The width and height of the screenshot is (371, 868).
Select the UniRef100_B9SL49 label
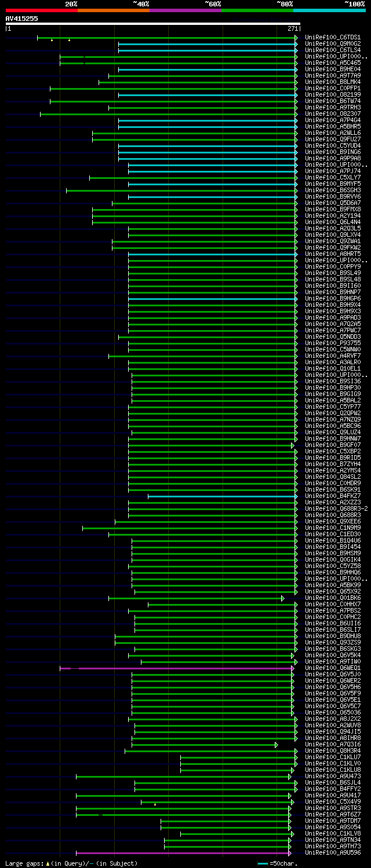pos(332,273)
